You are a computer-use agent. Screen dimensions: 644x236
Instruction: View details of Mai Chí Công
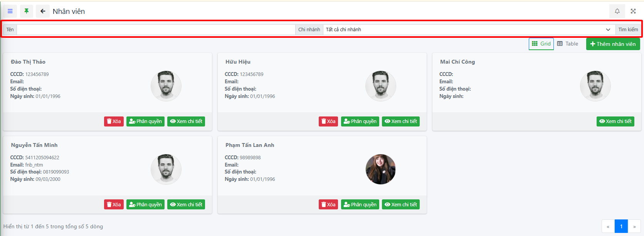[x=615, y=121]
